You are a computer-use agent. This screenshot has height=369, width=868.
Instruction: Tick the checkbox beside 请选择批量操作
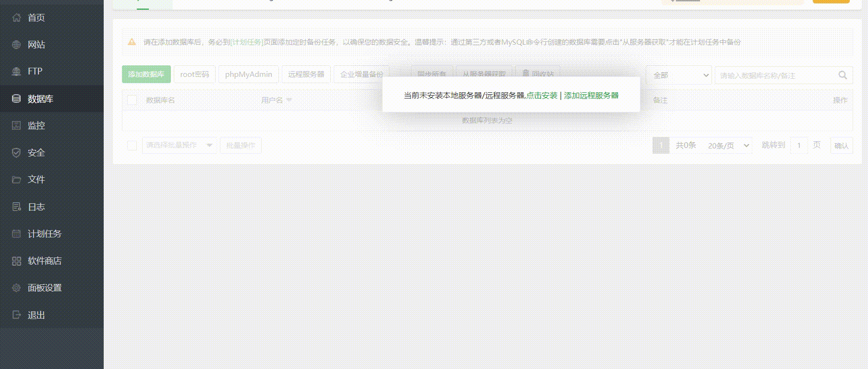click(132, 145)
